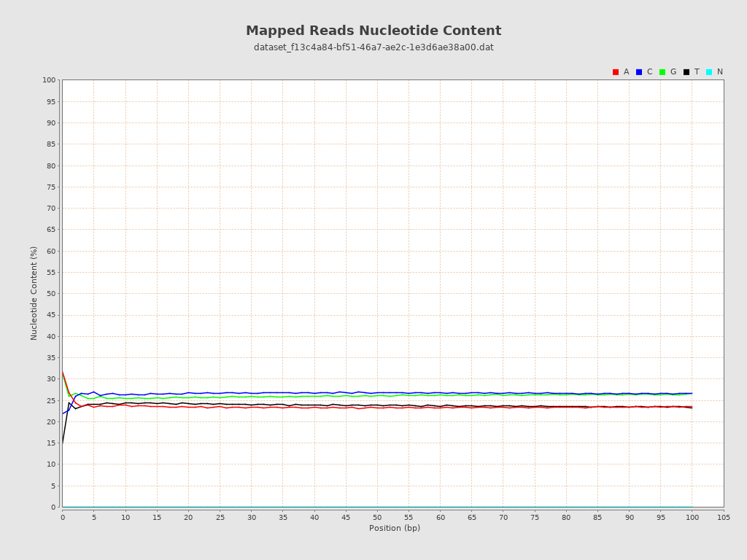Click the 50 tick on the y-axis
Image resolution: width=747 pixels, height=560 pixels.
tap(51, 294)
